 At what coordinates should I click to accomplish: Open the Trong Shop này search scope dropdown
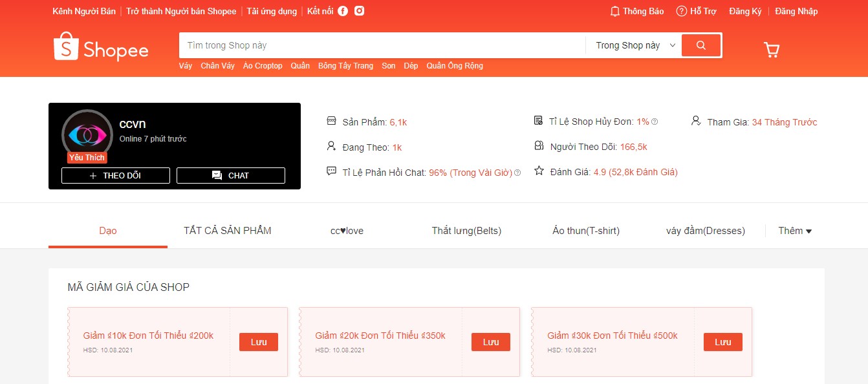[x=636, y=45]
